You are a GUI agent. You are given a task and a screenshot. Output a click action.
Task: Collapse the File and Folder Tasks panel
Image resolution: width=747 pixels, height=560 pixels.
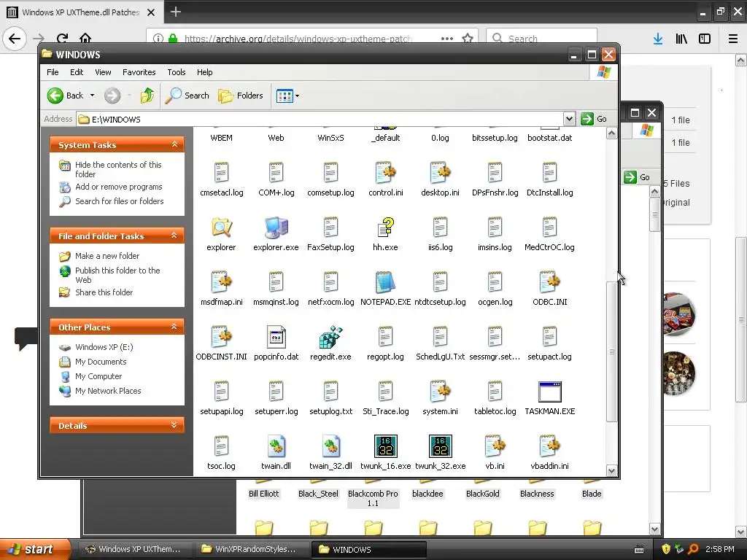174,236
